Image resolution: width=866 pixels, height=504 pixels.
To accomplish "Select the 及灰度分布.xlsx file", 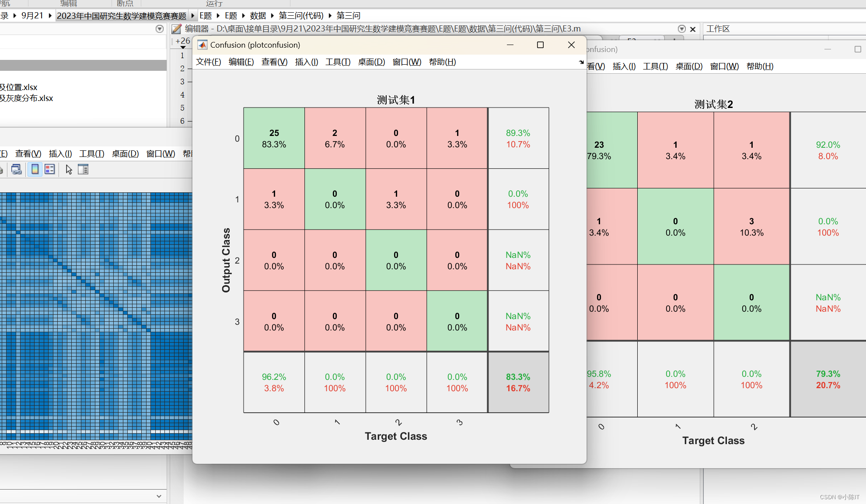I will (26, 98).
